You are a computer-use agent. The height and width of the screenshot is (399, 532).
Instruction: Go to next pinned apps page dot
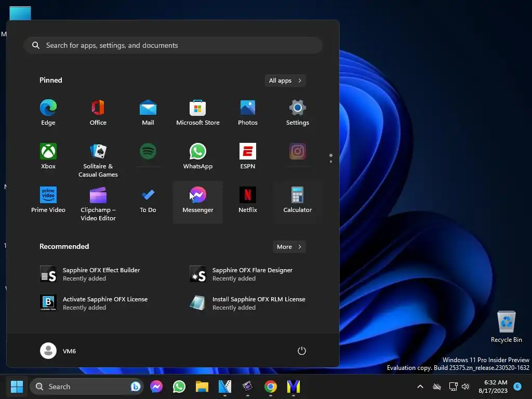pyautogui.click(x=331, y=162)
